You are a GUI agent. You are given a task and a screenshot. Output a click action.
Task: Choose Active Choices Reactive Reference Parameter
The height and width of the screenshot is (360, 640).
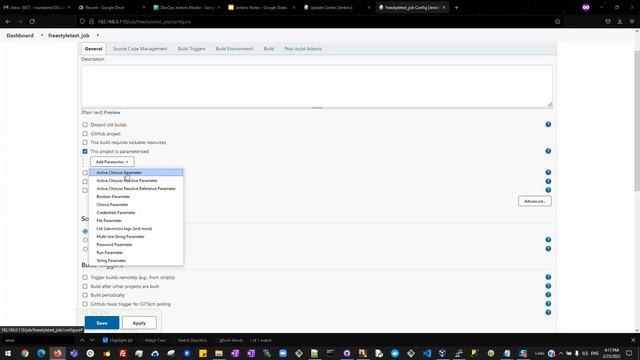pos(136,189)
